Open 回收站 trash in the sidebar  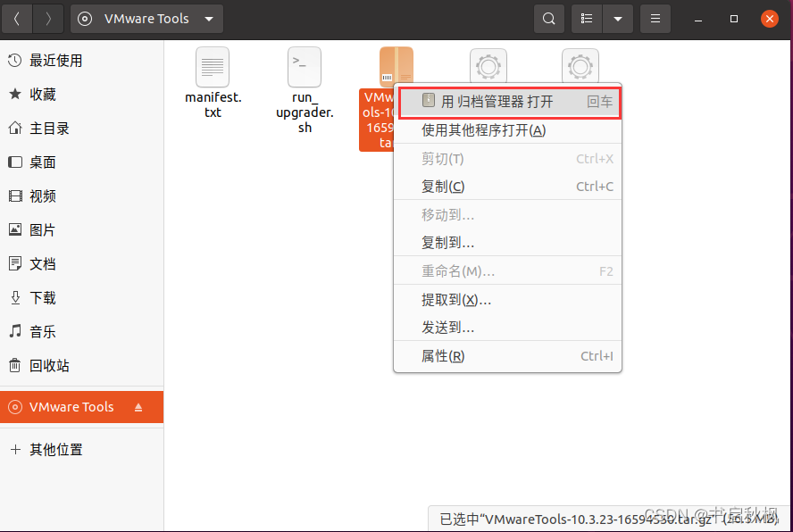click(x=81, y=366)
